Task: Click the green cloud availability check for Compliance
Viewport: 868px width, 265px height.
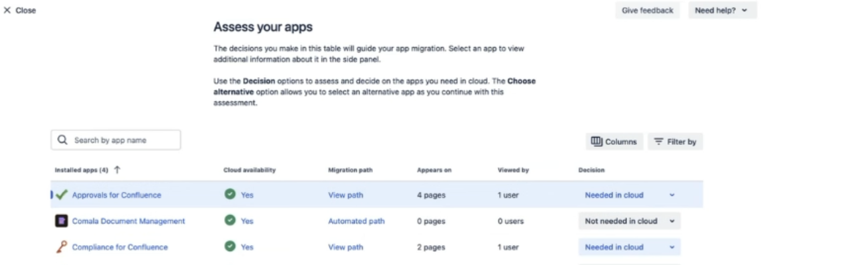Action: point(230,247)
